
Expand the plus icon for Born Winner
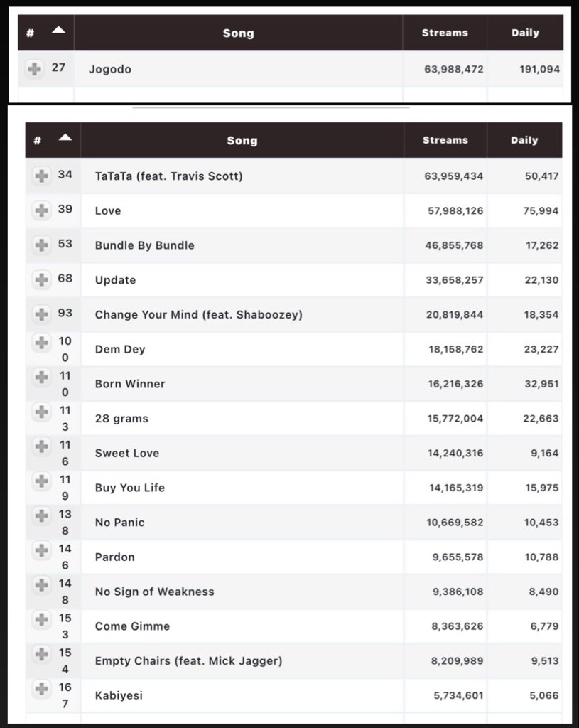42,377
